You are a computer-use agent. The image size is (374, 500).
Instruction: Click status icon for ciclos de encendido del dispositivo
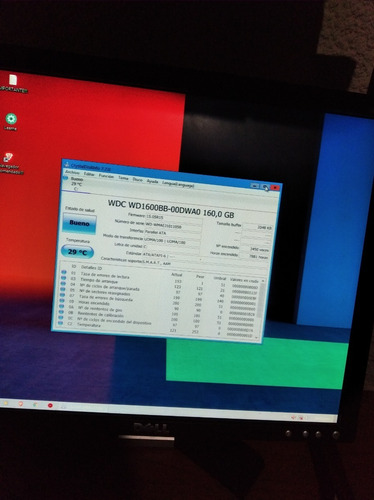pos(61,318)
